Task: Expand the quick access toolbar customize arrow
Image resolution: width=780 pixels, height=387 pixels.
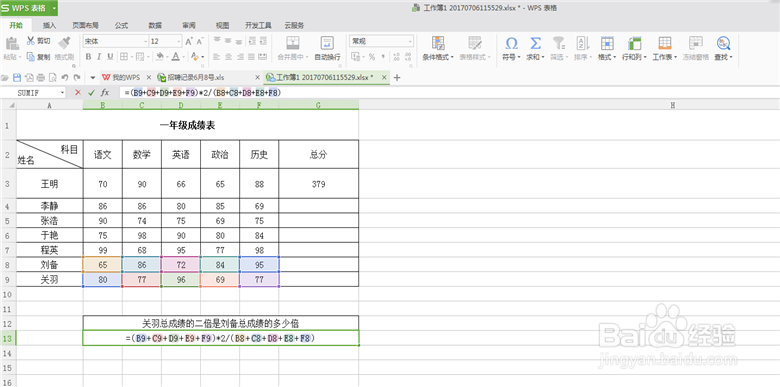Action: click(93, 78)
